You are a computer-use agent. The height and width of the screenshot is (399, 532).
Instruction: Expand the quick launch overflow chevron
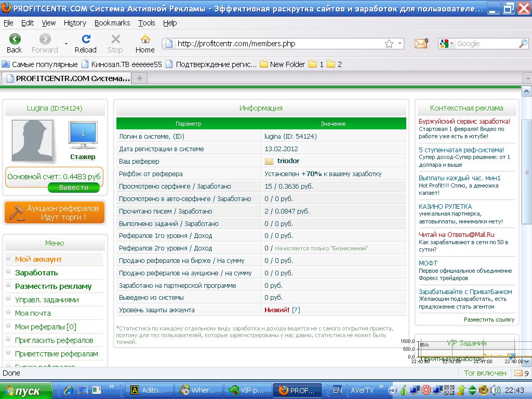pos(111,387)
